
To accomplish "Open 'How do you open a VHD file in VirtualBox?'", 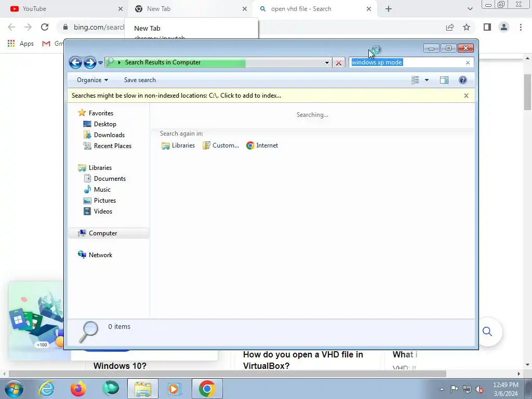I will (303, 361).
